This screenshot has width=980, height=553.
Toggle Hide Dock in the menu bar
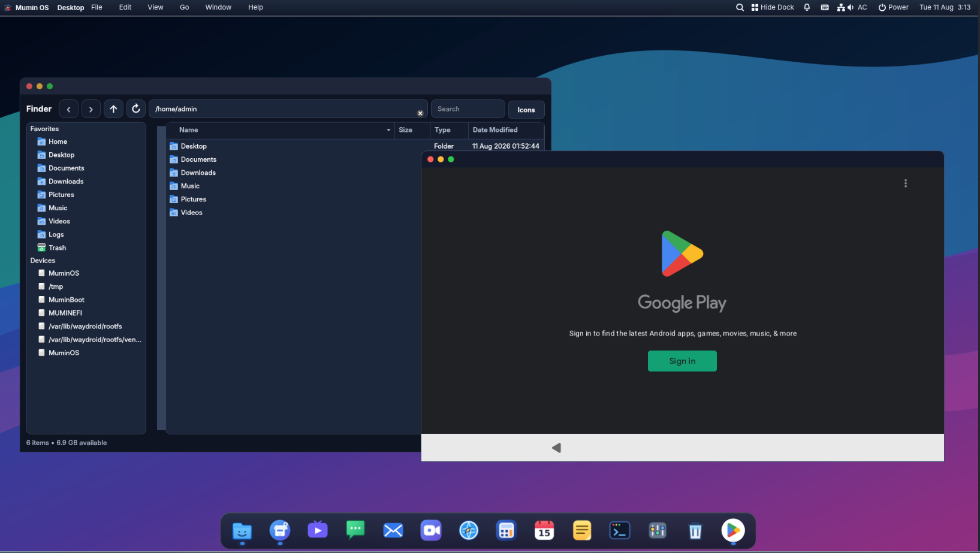click(x=773, y=7)
